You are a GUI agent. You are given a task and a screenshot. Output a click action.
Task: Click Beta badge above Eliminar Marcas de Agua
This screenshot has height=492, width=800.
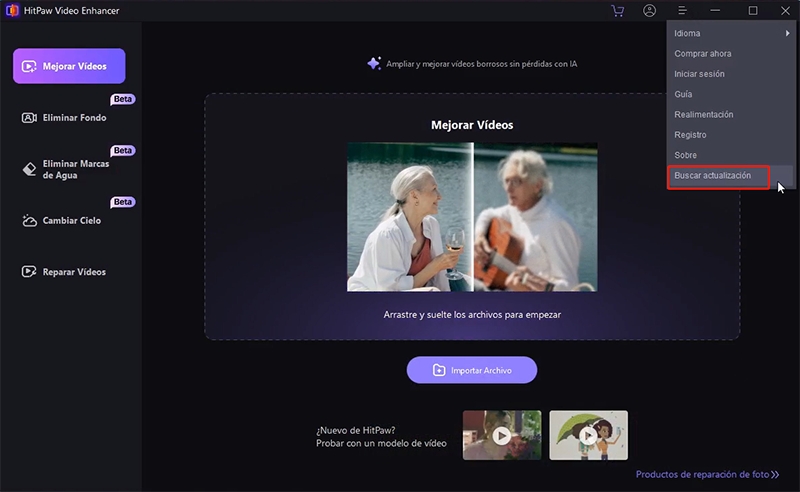122,151
